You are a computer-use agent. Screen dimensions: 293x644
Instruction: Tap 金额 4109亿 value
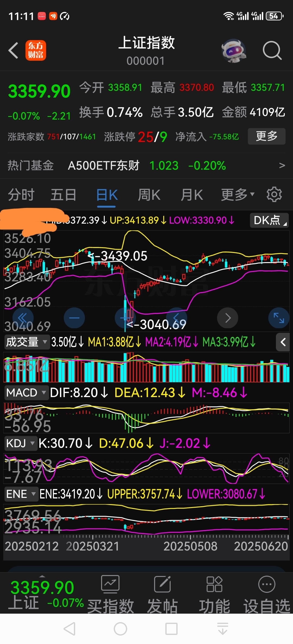(267, 112)
